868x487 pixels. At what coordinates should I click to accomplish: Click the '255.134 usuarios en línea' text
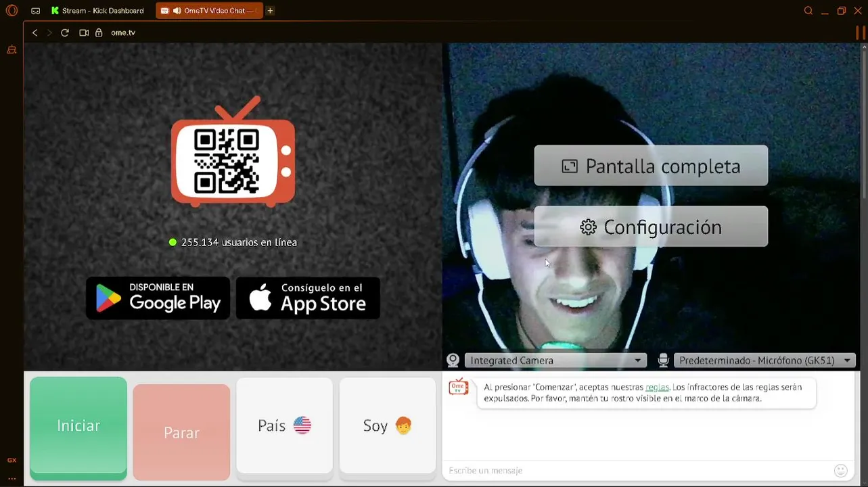[239, 242]
